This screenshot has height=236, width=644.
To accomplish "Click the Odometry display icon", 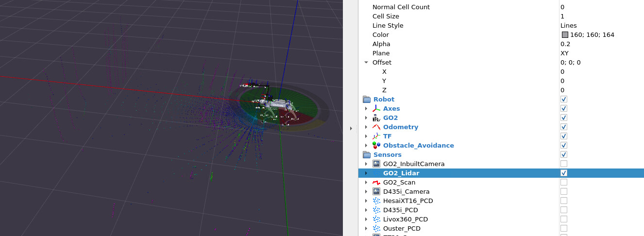I will pos(376,127).
